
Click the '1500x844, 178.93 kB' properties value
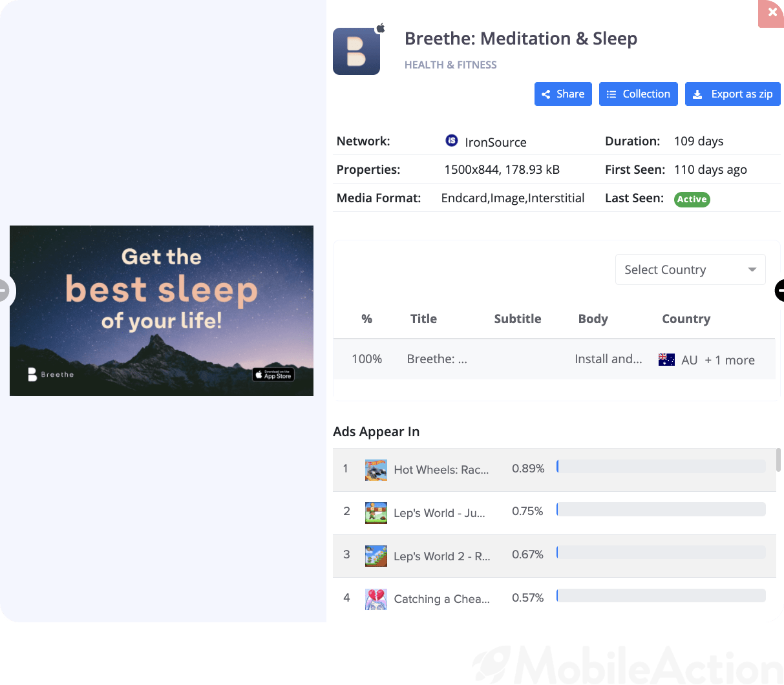tap(502, 169)
